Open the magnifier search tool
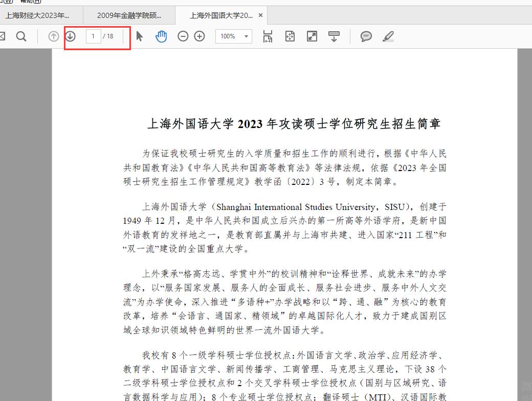The width and height of the screenshot is (532, 401). 21,36
